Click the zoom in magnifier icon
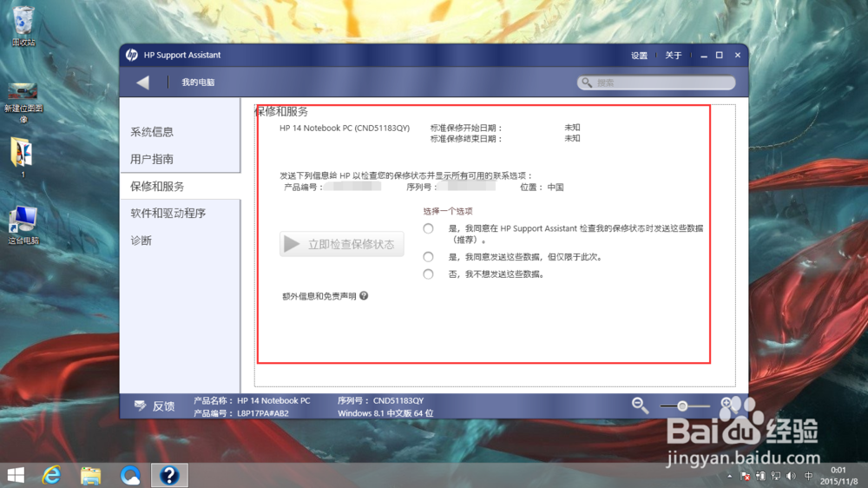Image resolution: width=868 pixels, height=488 pixels. point(727,405)
